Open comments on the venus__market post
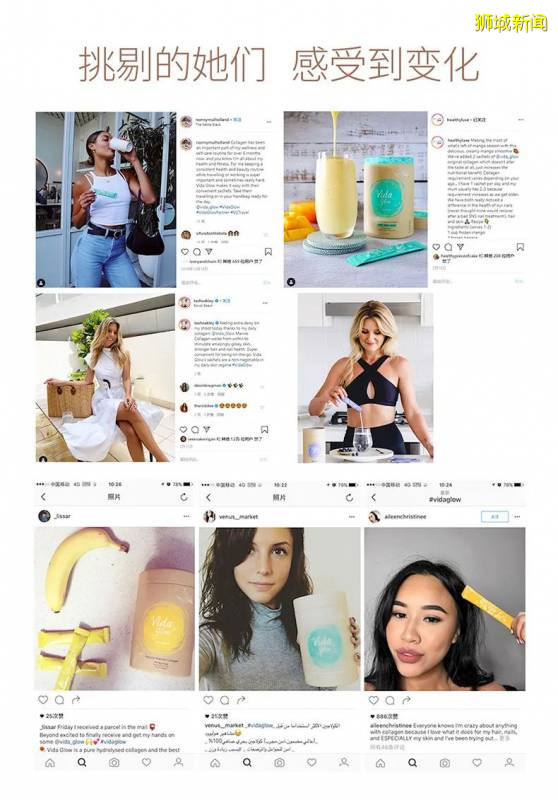Viewport: 558px width, 800px height. click(x=225, y=700)
